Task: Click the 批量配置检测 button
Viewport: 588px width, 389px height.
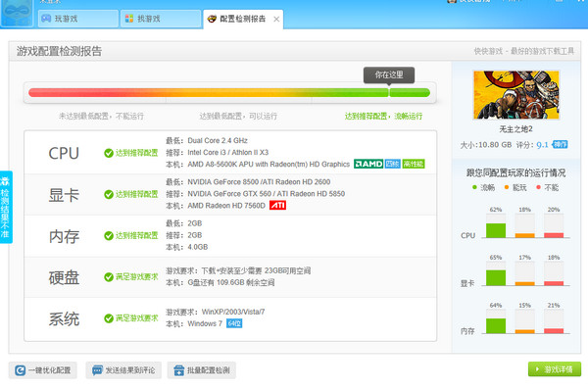Action: (201, 370)
